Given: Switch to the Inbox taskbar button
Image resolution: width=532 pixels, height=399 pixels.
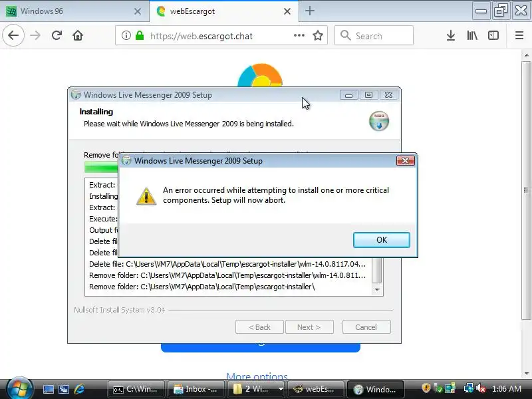Looking at the screenshot, I should (x=196, y=389).
